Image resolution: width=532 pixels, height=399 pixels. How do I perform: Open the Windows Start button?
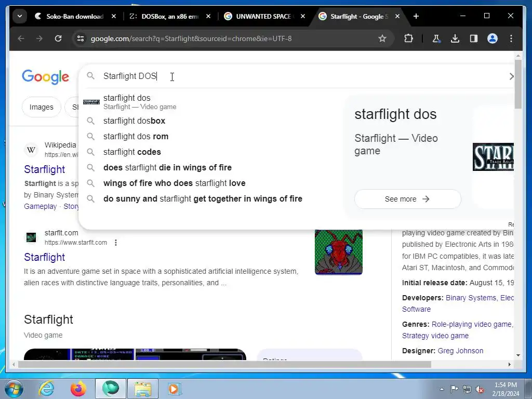[14, 389]
